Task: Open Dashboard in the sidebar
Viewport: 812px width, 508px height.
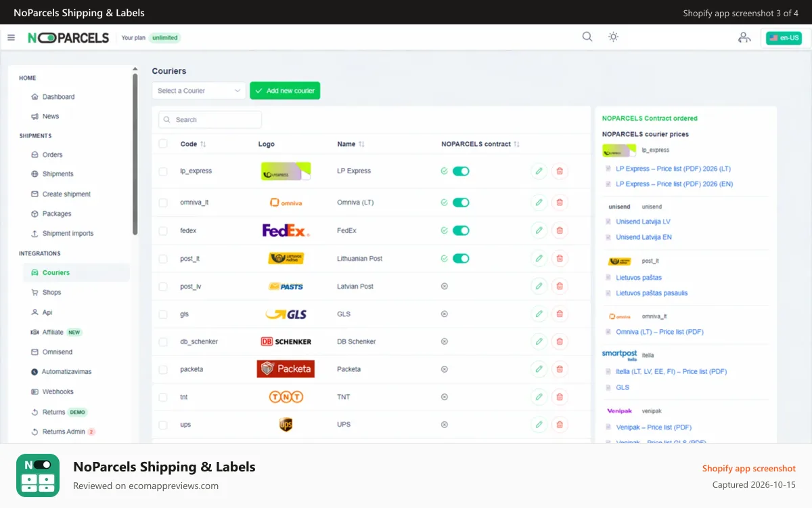Action: tap(58, 97)
